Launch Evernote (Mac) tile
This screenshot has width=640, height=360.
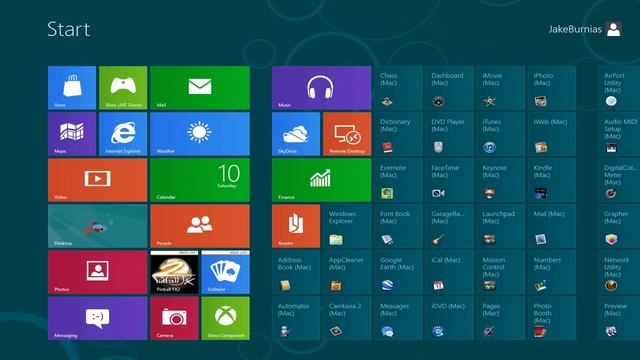click(398, 180)
